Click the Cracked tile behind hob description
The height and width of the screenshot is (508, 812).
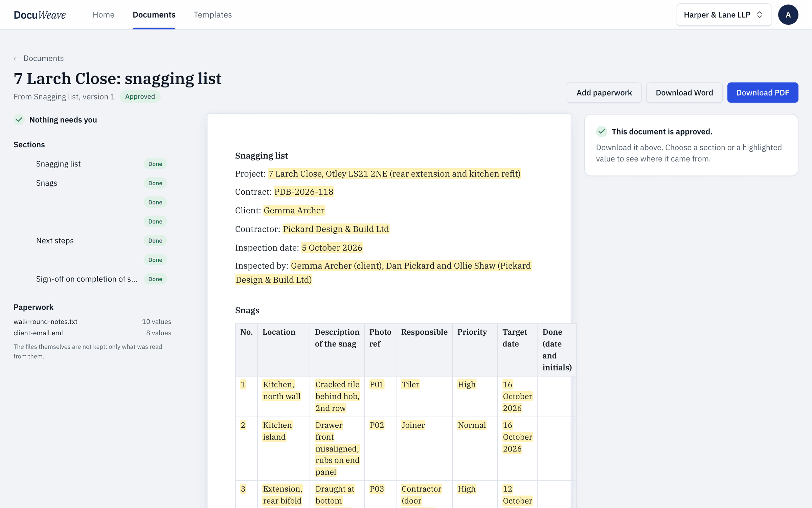[x=337, y=397]
